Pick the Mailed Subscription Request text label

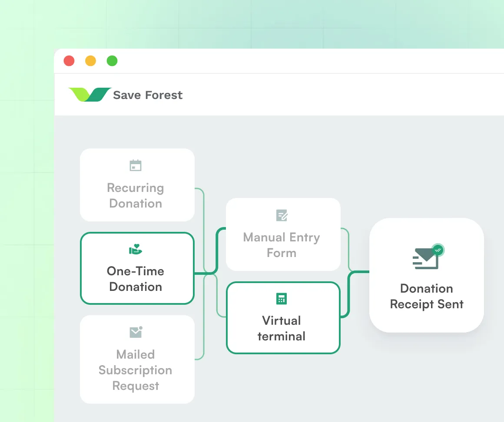click(x=136, y=370)
